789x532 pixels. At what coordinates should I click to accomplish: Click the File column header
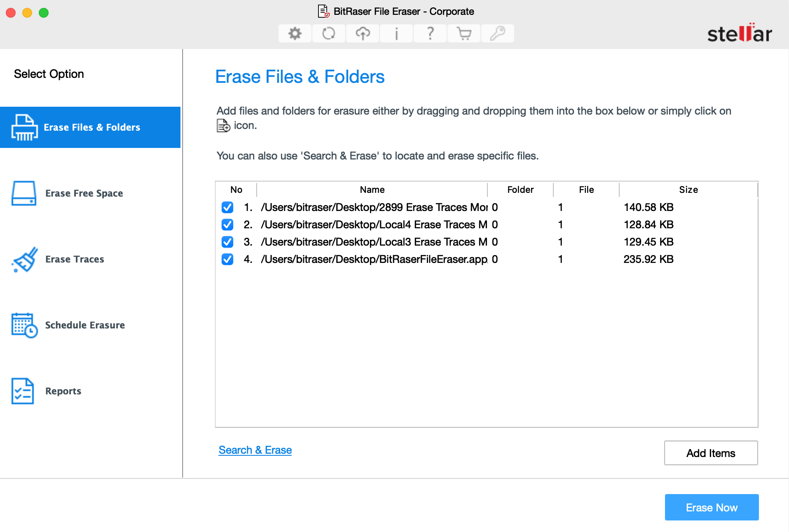click(x=586, y=190)
